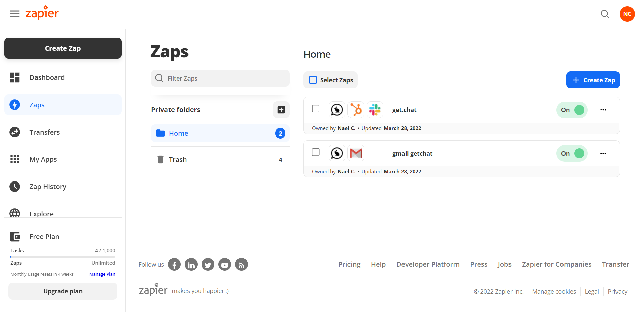This screenshot has width=644, height=312.
Task: Open Explore in sidebar
Action: pyautogui.click(x=63, y=213)
